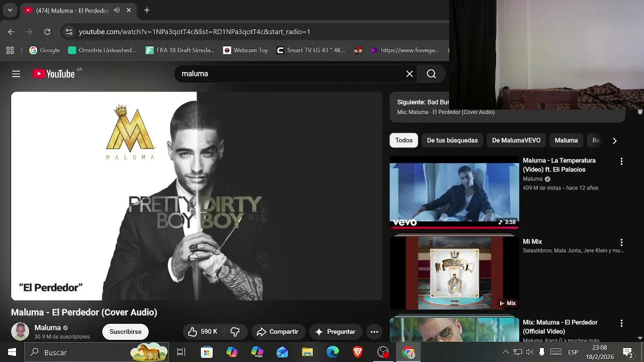The width and height of the screenshot is (644, 362).
Task: Click the Mi Mix title
Action: (x=532, y=242)
